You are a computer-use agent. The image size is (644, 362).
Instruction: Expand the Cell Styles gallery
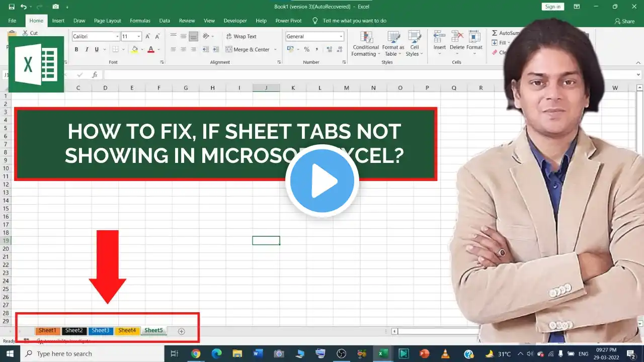415,44
